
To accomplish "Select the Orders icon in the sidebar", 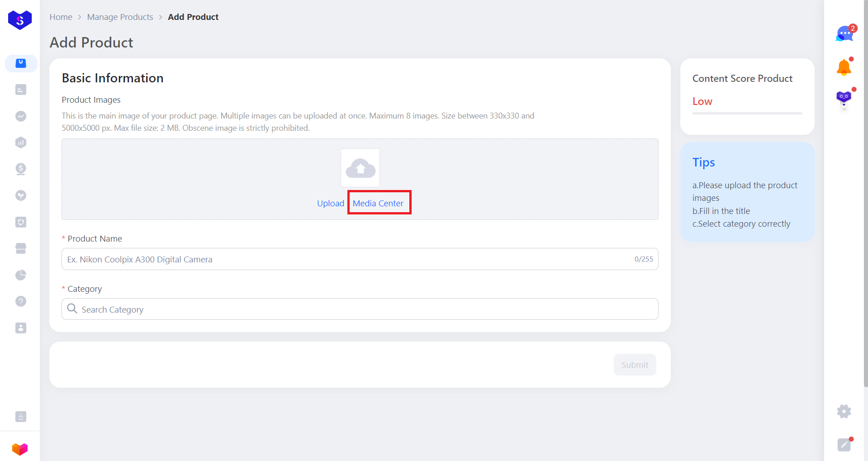I will pyautogui.click(x=20, y=90).
